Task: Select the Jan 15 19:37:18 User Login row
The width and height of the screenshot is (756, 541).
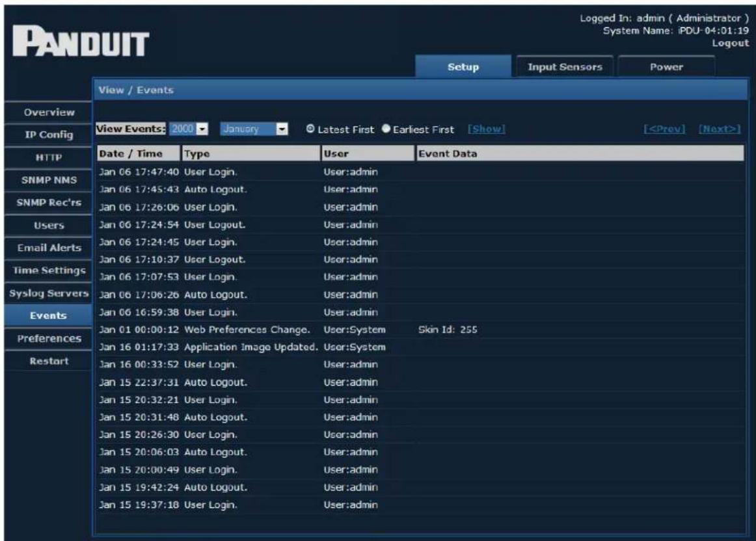Action: coord(420,505)
